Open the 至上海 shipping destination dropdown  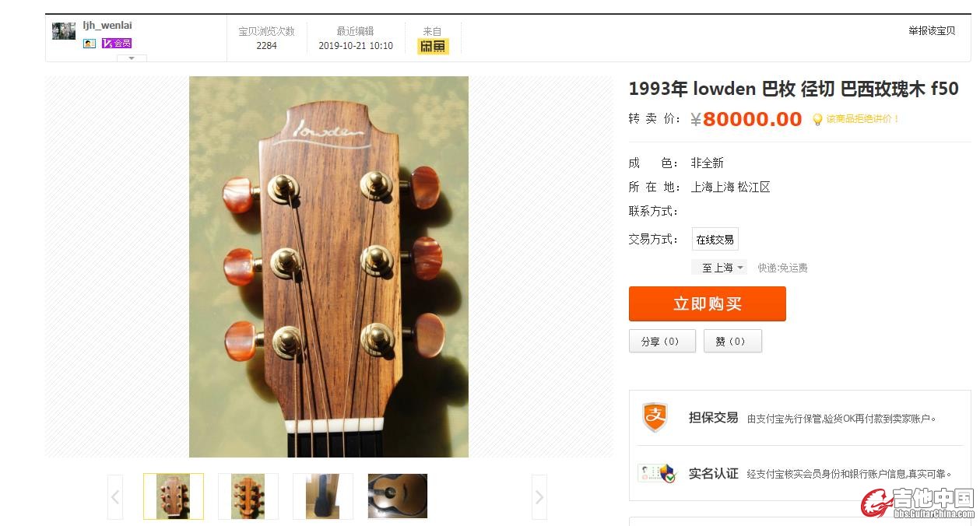(x=719, y=268)
